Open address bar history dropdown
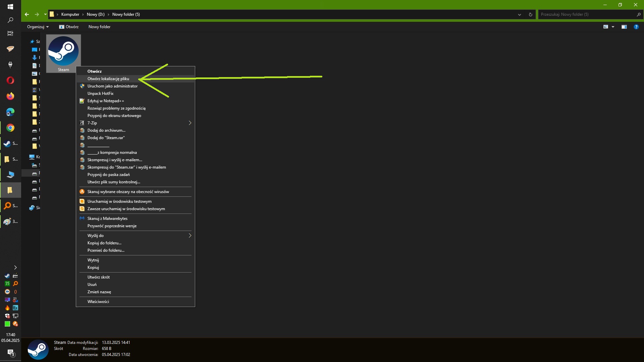644x362 pixels. pos(519,14)
